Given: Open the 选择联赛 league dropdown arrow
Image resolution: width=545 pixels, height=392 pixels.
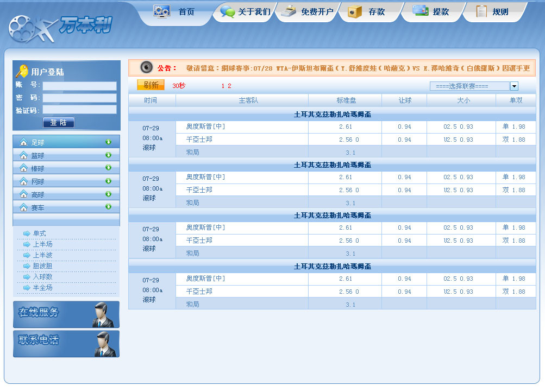Looking at the screenshot, I should [x=514, y=86].
